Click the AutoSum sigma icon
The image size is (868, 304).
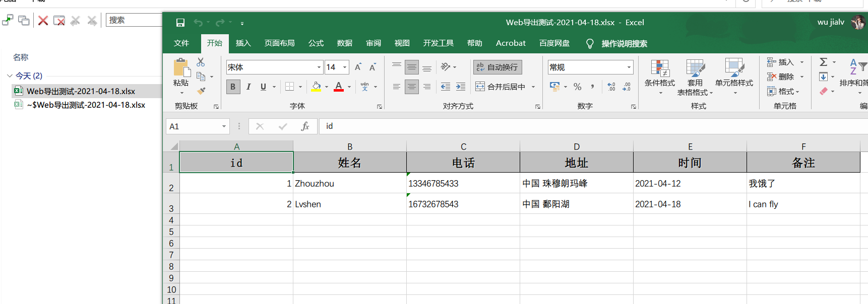pyautogui.click(x=823, y=62)
